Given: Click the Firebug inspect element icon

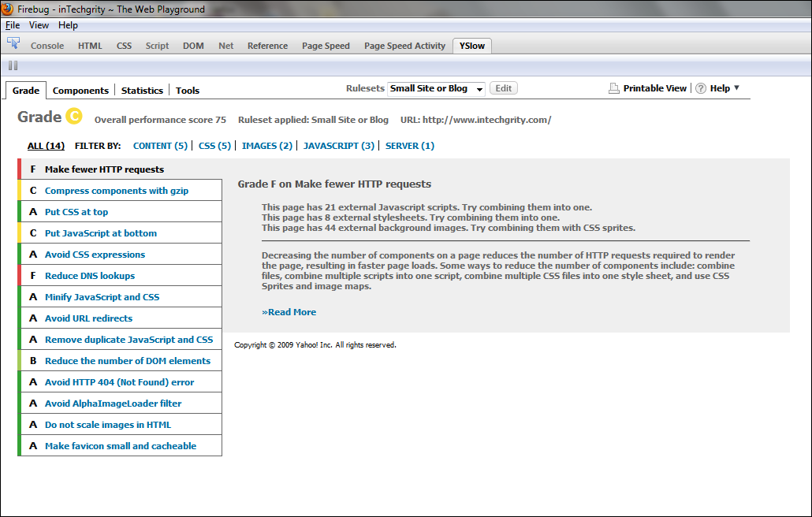Looking at the screenshot, I should click(x=13, y=43).
